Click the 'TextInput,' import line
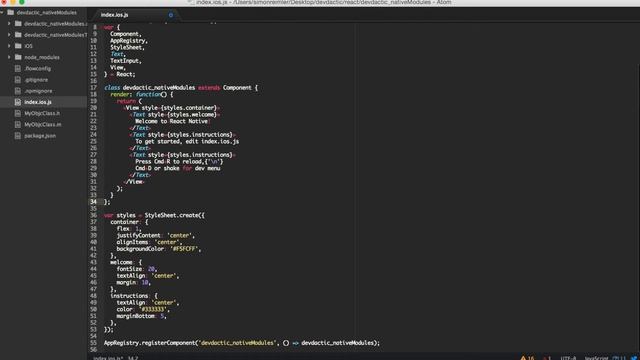This screenshot has width=640, height=360. (126, 61)
